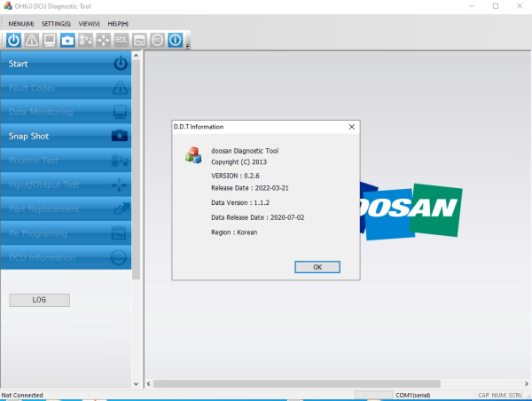The width and height of the screenshot is (532, 401).
Task: Click the doosan Diagnostic Tool text
Action: coord(245,151)
